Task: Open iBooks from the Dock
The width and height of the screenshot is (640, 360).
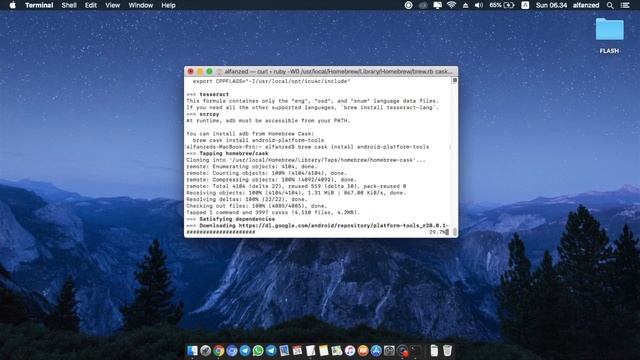Action: [363, 350]
